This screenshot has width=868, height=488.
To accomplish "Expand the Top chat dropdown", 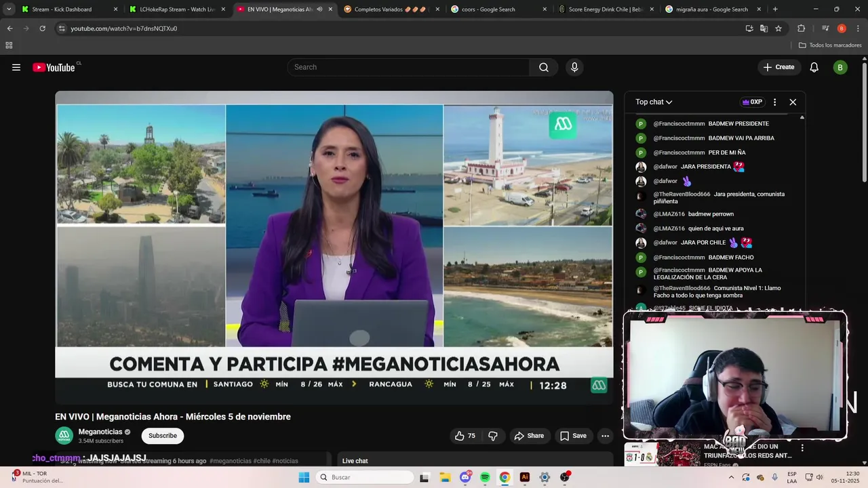I will (654, 102).
